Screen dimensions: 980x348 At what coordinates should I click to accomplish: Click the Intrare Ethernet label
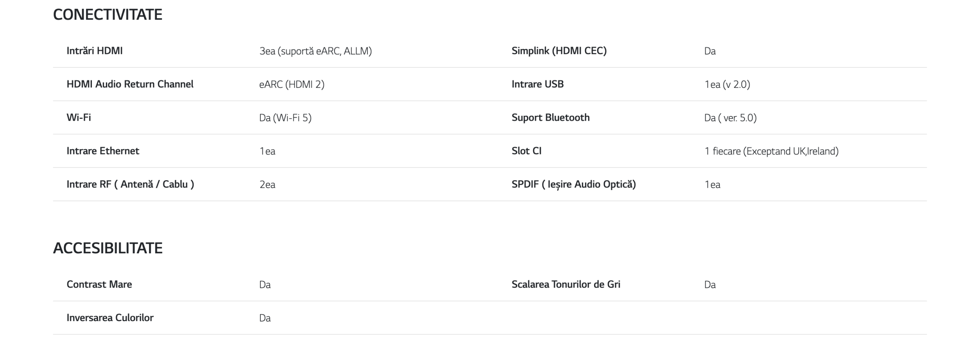[x=103, y=151]
